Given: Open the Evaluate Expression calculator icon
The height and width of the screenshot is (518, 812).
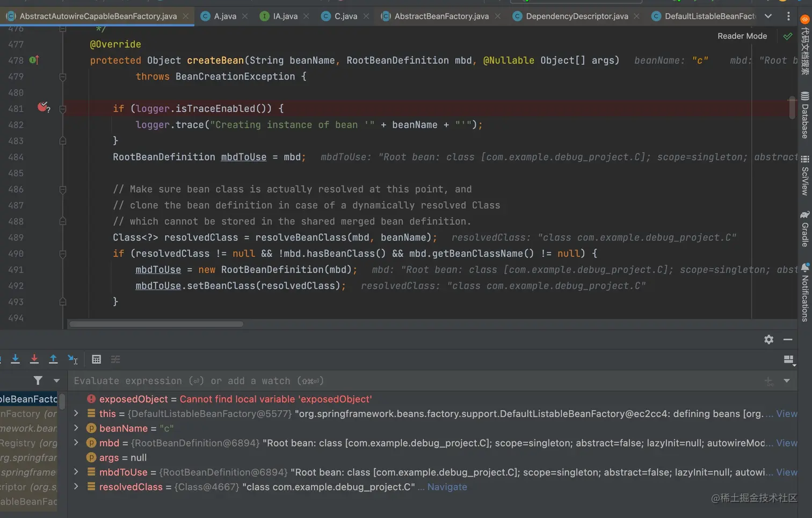Looking at the screenshot, I should point(97,359).
